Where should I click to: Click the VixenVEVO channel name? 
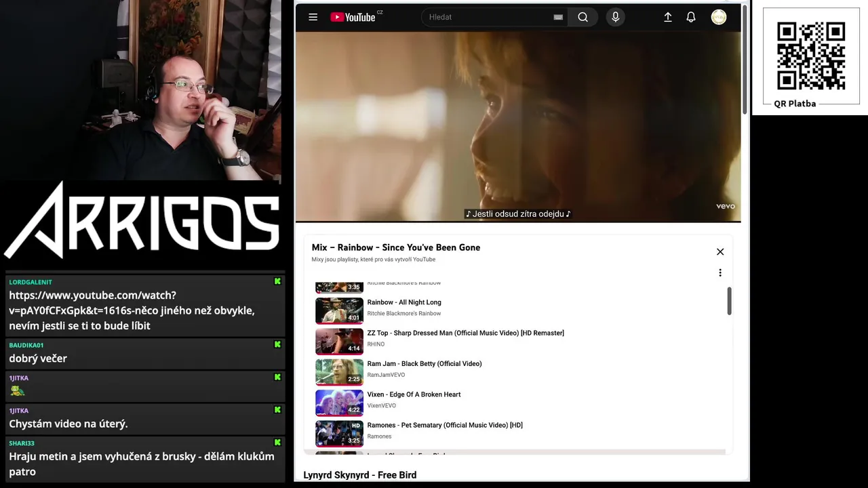381,405
